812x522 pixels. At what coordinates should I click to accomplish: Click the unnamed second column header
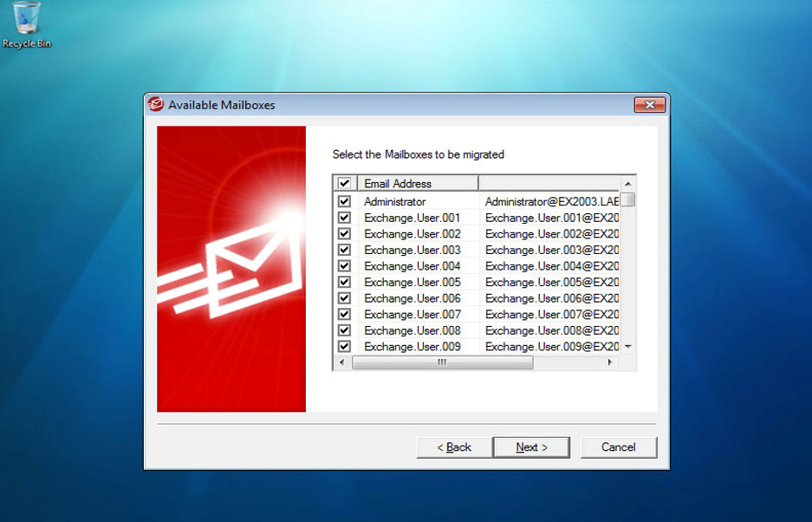click(549, 183)
